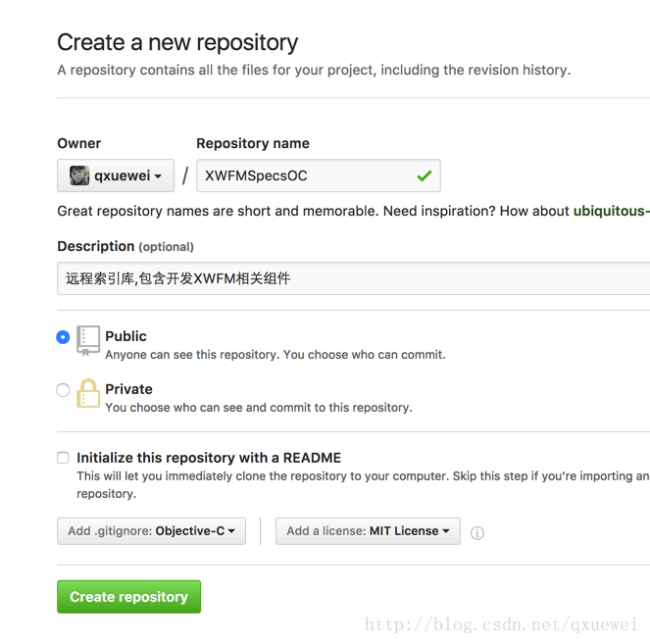Click the public repository book icon
Screen dimensions: 650x644
point(88,340)
